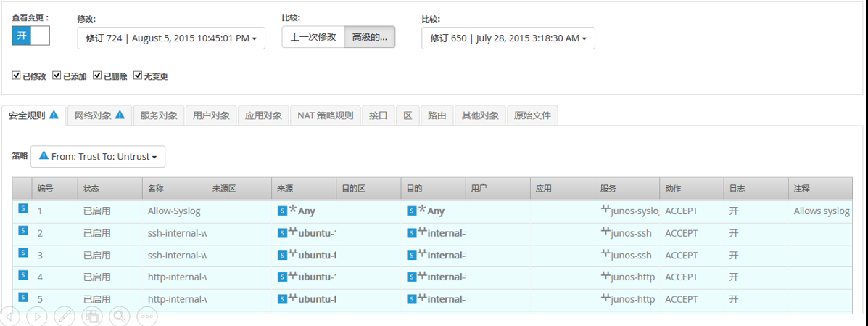Screen dimensions: 868x326
Task: Toggle the 查看变更 switch off
Action: coord(30,36)
